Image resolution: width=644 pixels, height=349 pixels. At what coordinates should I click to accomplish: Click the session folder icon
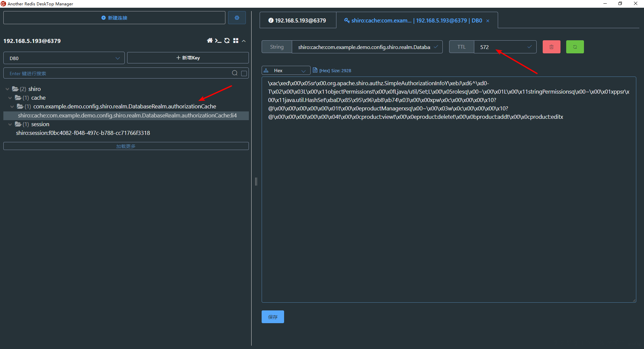[x=18, y=124]
